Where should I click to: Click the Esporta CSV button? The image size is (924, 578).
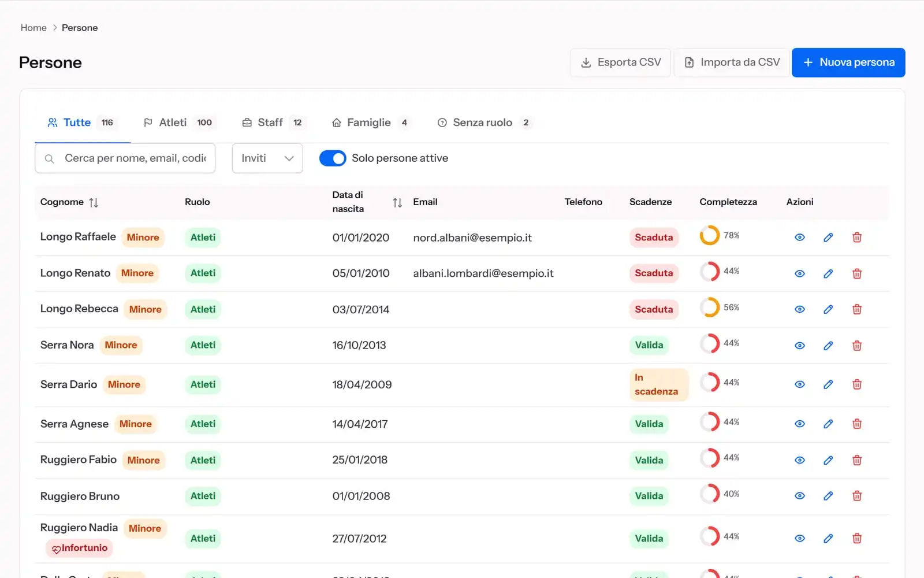pyautogui.click(x=620, y=62)
